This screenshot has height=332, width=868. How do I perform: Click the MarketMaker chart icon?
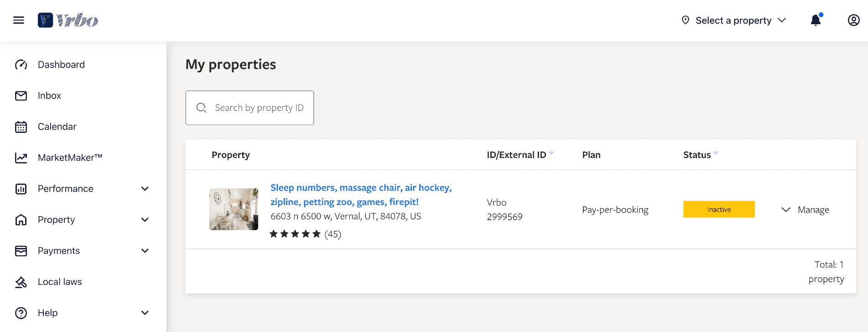click(21, 158)
